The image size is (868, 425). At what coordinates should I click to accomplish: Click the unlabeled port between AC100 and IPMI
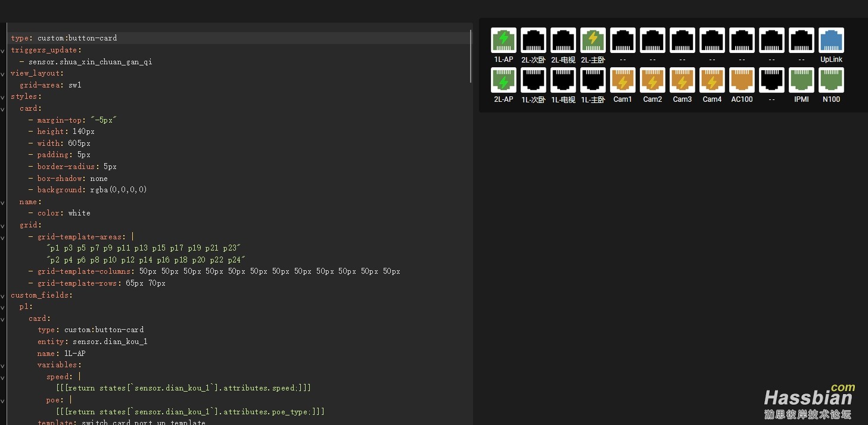pos(771,80)
